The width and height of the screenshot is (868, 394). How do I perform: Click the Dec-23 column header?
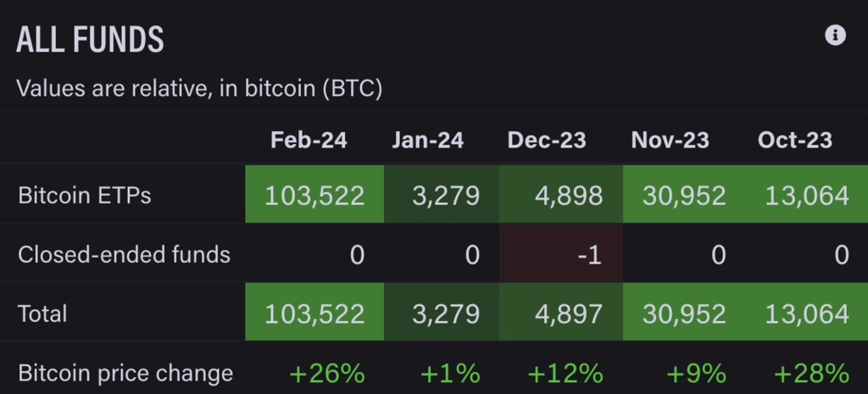[x=547, y=140]
